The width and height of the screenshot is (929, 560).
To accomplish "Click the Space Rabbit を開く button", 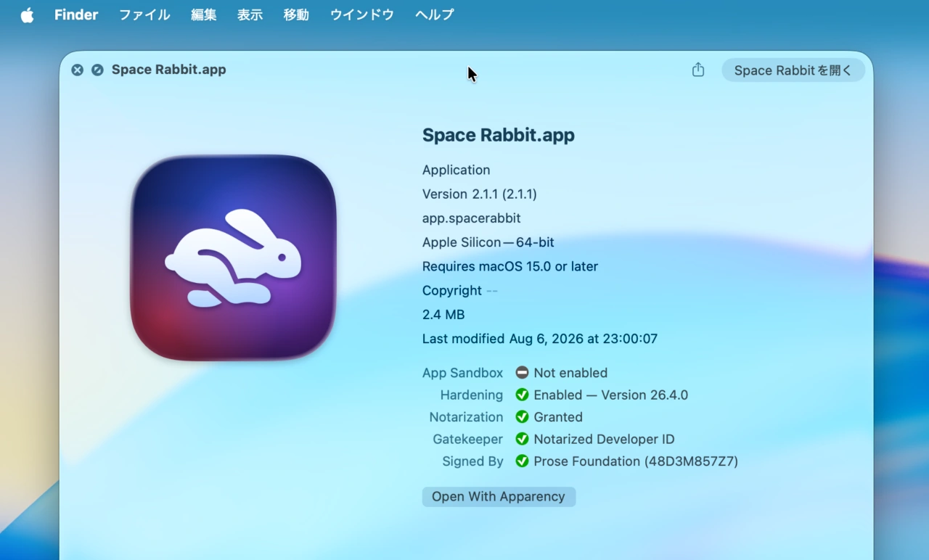I will (793, 70).
